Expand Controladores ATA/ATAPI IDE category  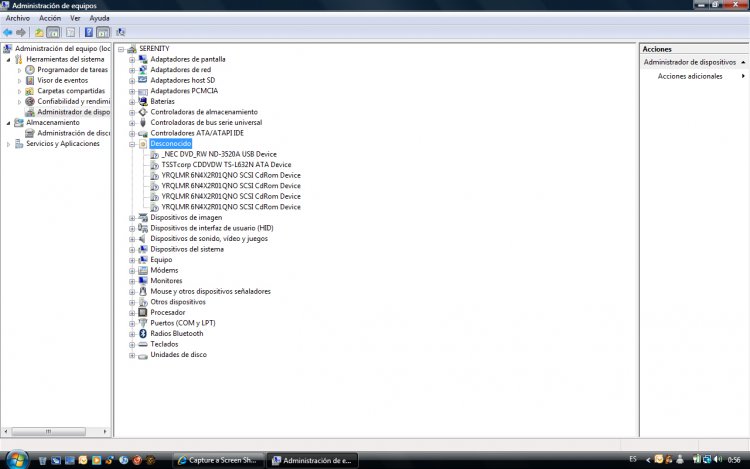tap(132, 133)
